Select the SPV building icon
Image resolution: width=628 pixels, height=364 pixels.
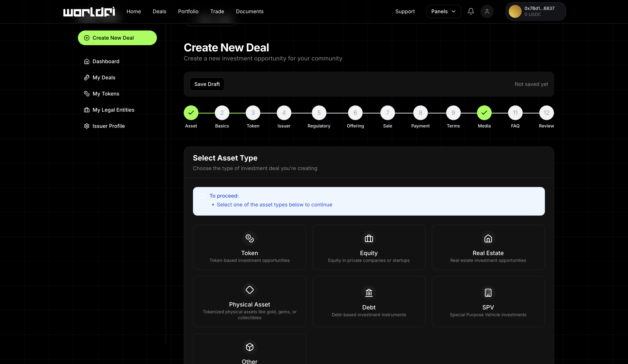[488, 293]
